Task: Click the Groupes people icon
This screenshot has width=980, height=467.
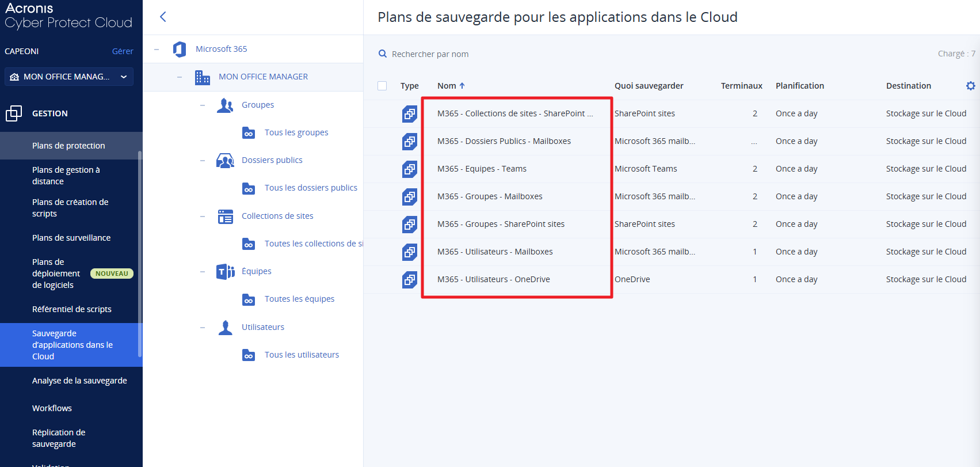Action: 225,105
